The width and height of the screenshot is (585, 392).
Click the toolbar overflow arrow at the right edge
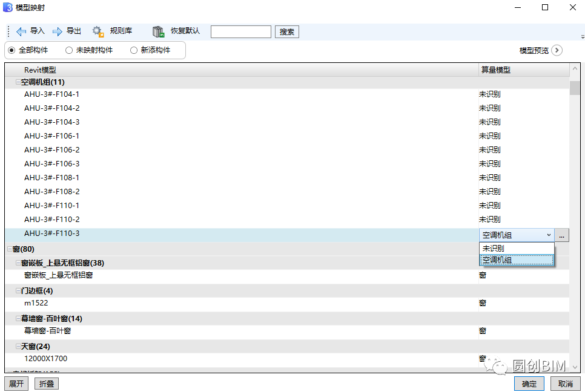(583, 37)
